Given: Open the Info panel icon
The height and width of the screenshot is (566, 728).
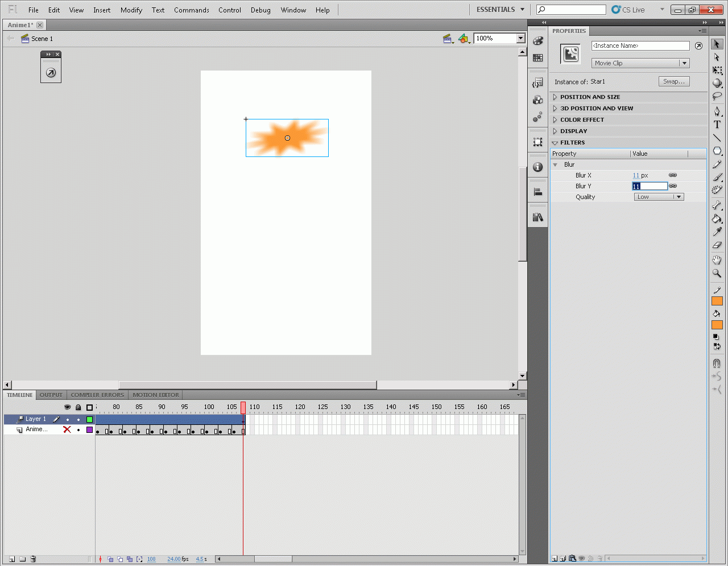Looking at the screenshot, I should pyautogui.click(x=537, y=167).
